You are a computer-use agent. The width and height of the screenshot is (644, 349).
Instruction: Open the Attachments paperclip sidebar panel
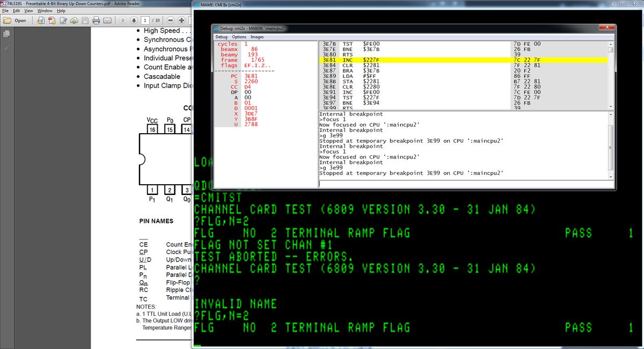coord(6,48)
